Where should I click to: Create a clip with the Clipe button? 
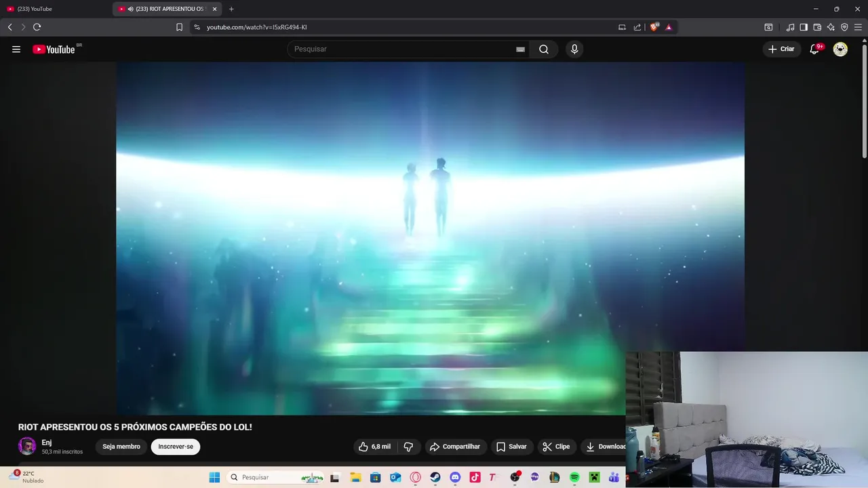coord(556,447)
